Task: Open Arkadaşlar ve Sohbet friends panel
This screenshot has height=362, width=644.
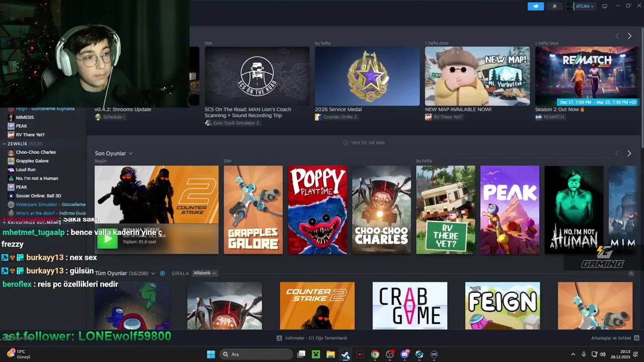Action: click(x=615, y=338)
